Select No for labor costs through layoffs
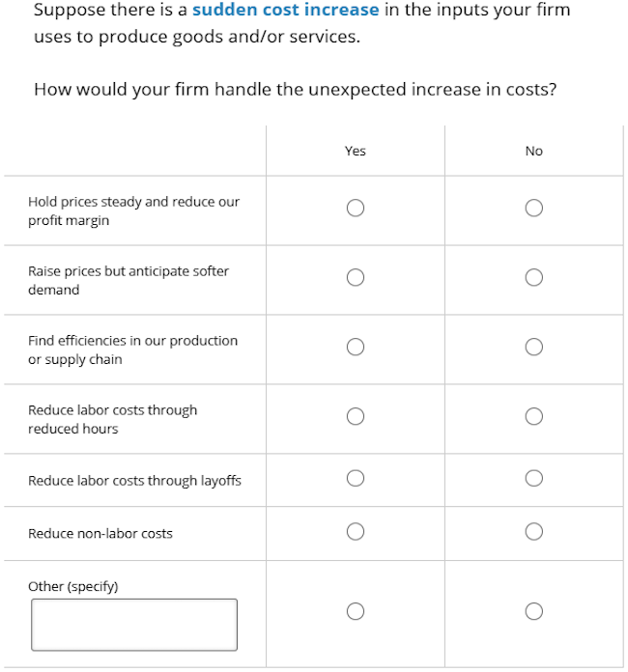The height and width of the screenshot is (672, 628). point(533,478)
